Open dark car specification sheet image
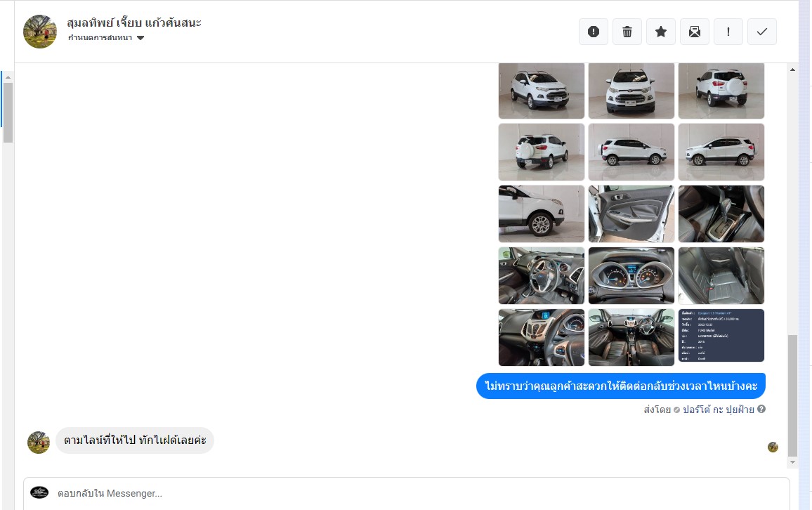 coord(721,336)
